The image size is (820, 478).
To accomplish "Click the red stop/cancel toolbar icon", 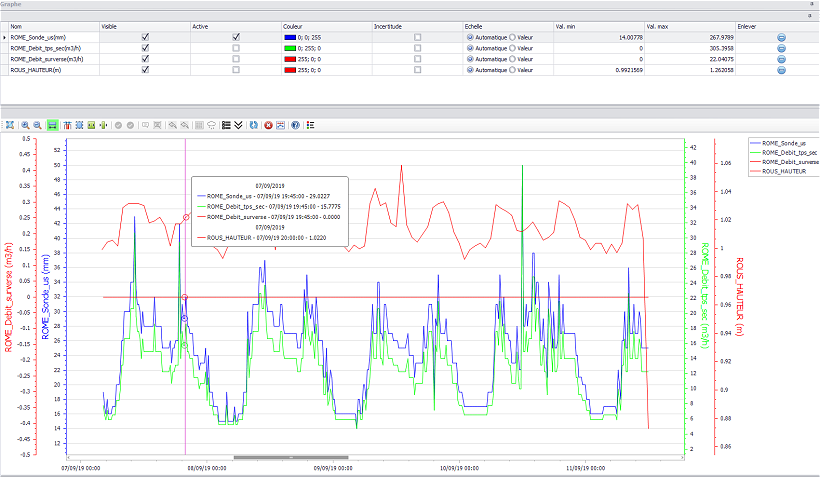I will pyautogui.click(x=268, y=125).
